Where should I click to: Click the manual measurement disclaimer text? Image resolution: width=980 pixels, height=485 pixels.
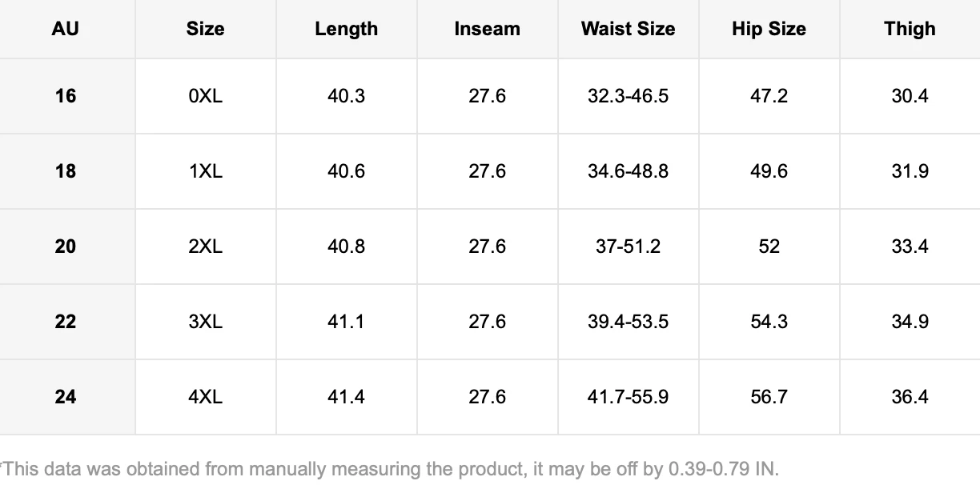point(389,469)
